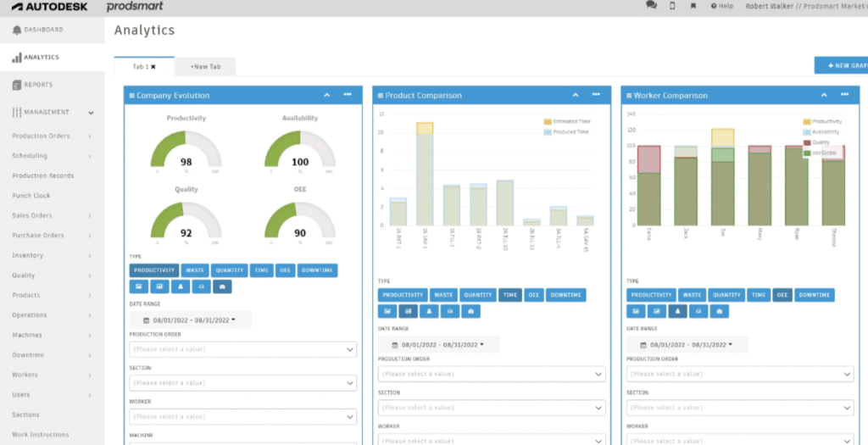The width and height of the screenshot is (868, 445).
Task: Select Waste type in Company Evolution
Action: click(x=195, y=270)
